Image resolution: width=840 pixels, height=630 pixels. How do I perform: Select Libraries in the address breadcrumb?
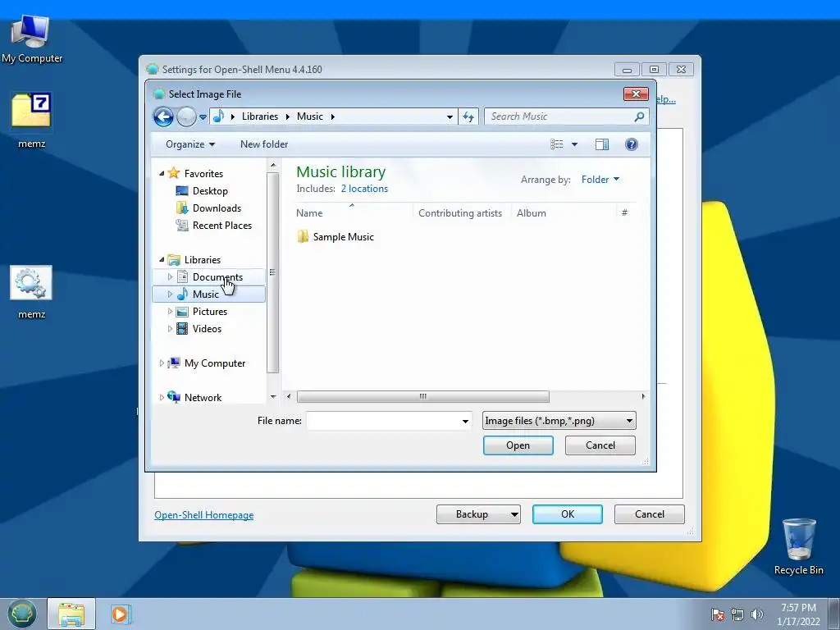click(260, 116)
